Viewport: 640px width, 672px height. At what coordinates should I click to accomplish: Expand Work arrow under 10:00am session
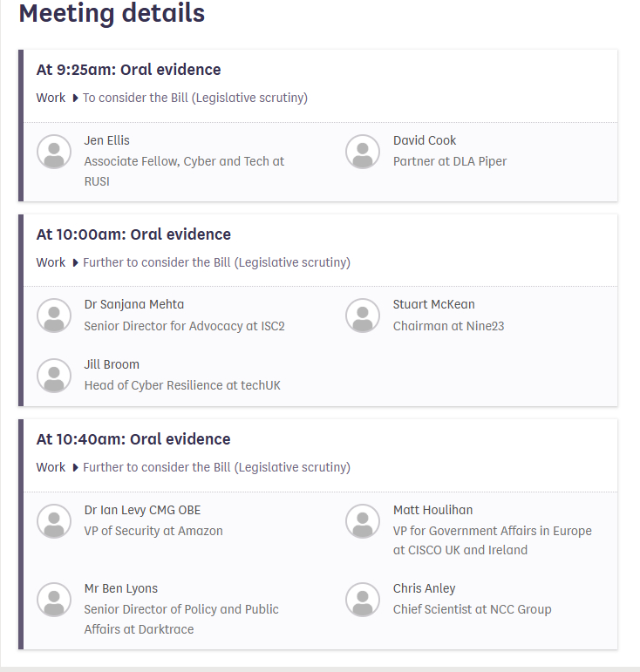(75, 262)
